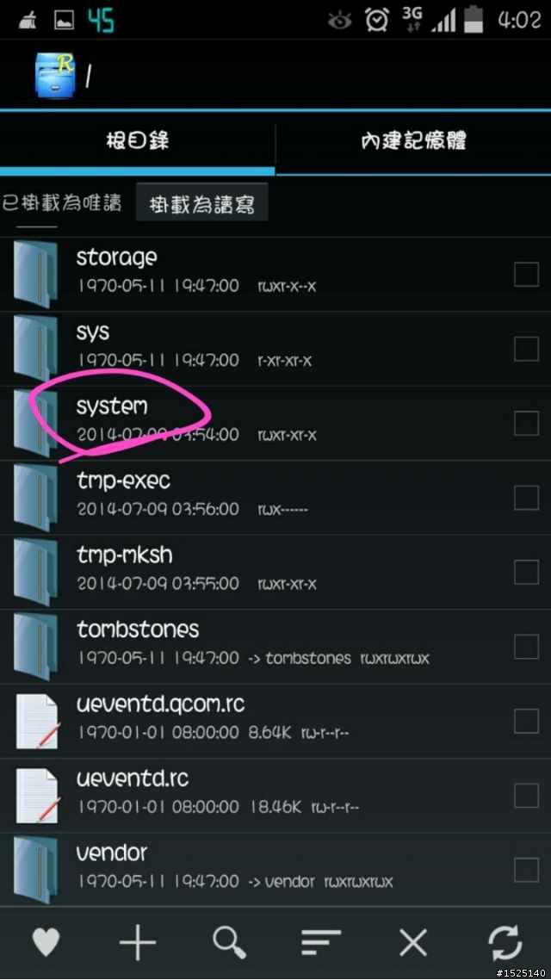551x980 pixels.
Task: Tap the X close icon in bottom bar
Action: [x=413, y=942]
